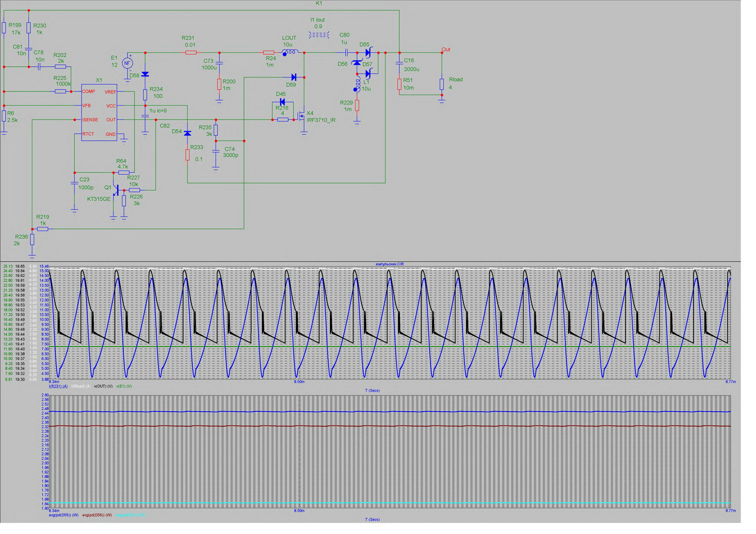Click the 2000u value of C16
This screenshot has height=534, width=756.
click(412, 69)
